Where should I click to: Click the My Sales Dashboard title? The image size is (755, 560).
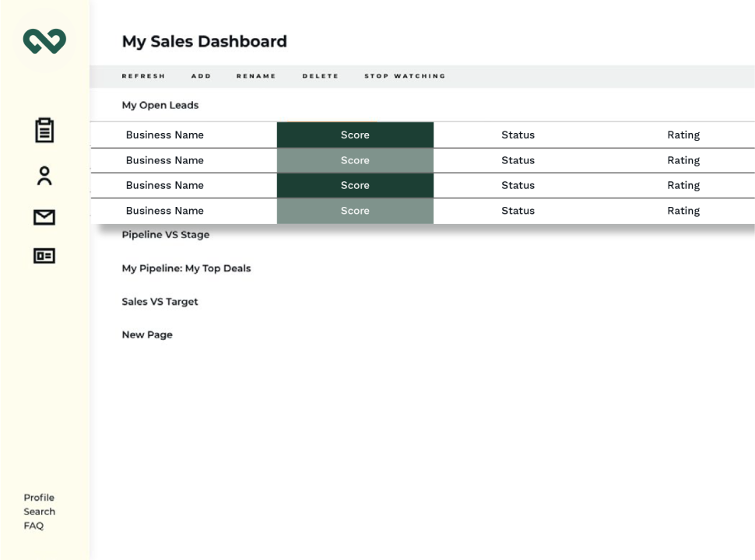205,41
